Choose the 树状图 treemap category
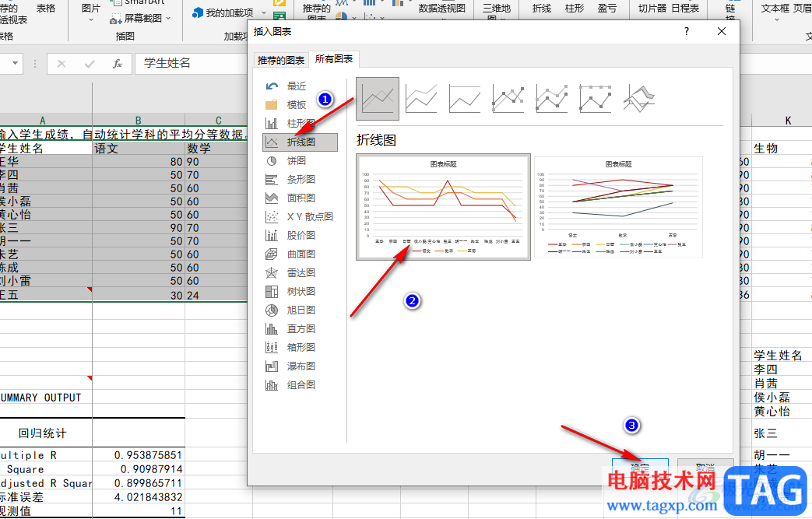812x519 pixels. (x=300, y=291)
